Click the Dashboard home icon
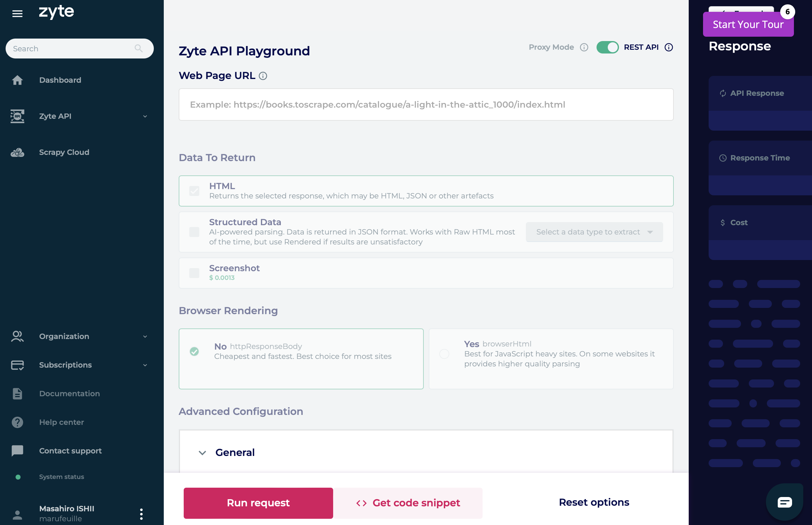 (x=17, y=80)
